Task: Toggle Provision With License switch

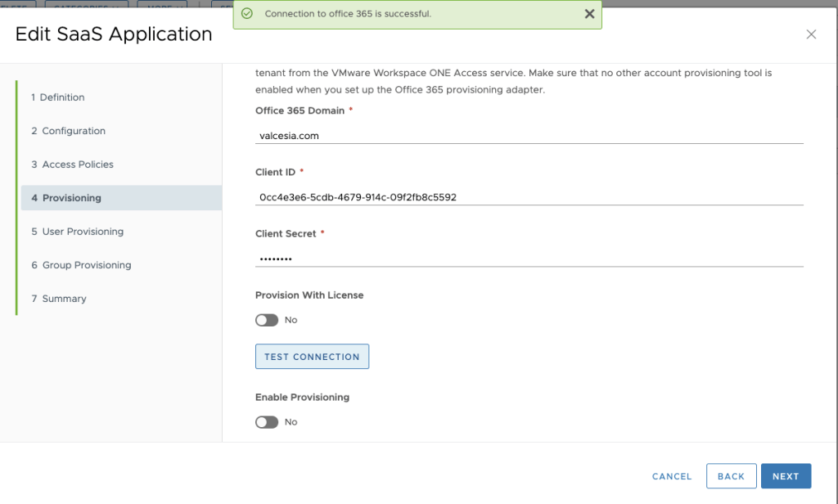Action: 267,320
